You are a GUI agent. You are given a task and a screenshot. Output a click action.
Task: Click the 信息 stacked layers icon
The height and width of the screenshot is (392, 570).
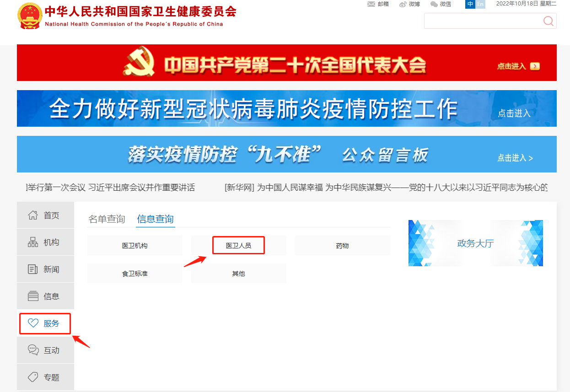click(33, 296)
